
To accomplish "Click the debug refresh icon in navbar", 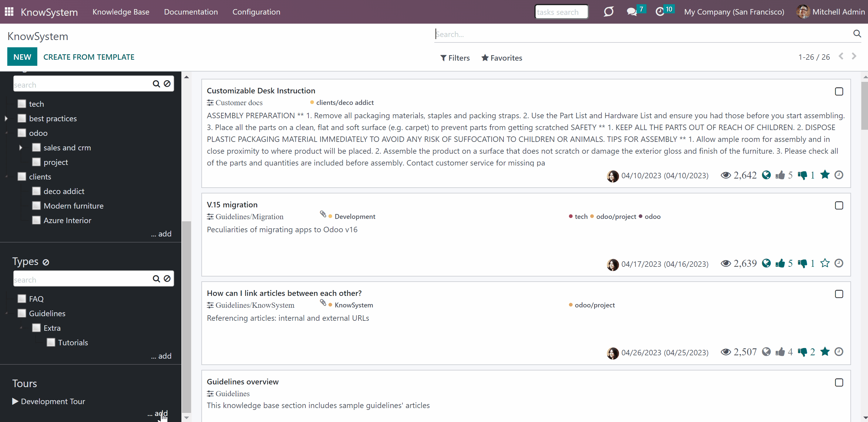I will click(609, 12).
